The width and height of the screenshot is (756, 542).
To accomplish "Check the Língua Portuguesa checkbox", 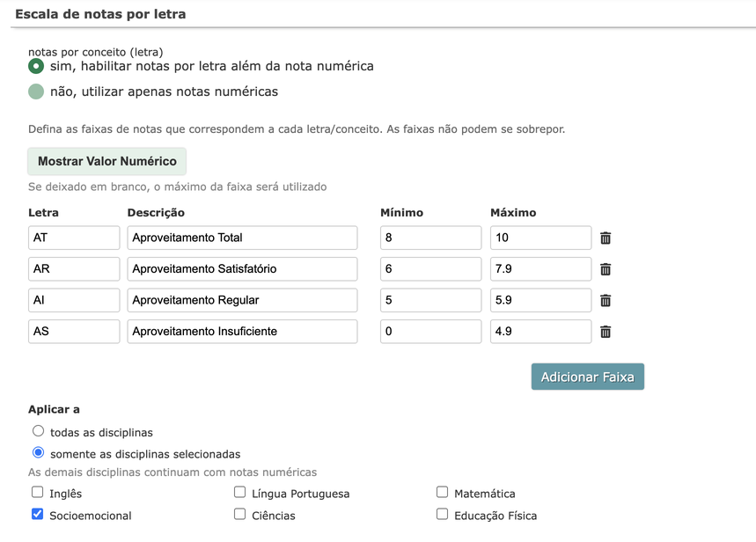I will [x=239, y=492].
